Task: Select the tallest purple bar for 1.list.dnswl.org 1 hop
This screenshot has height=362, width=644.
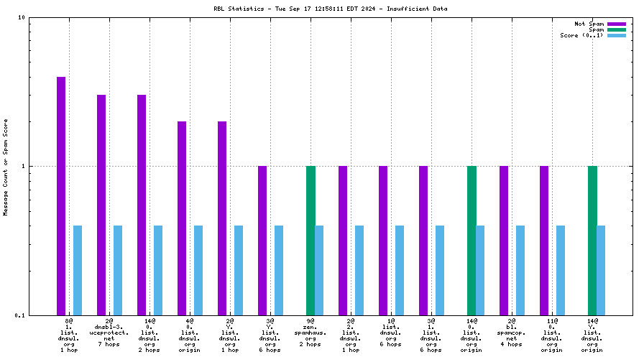Action: coord(62,195)
